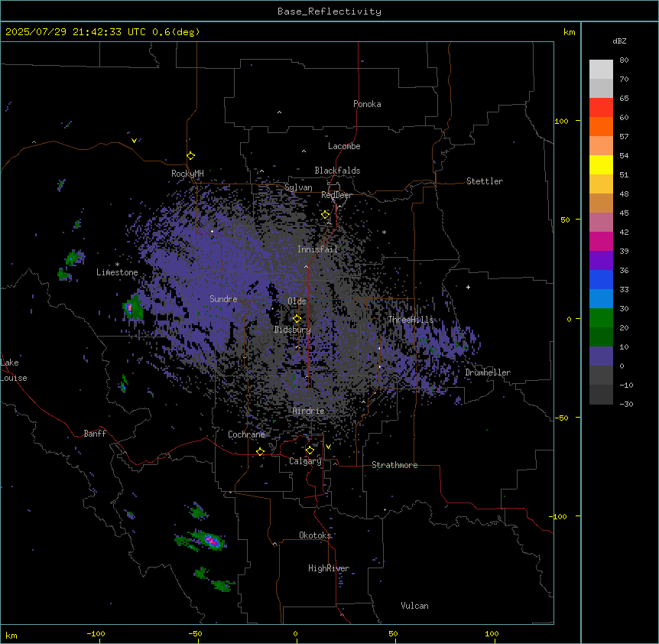
Task: Click the Calgary city label
Action: click(305, 461)
